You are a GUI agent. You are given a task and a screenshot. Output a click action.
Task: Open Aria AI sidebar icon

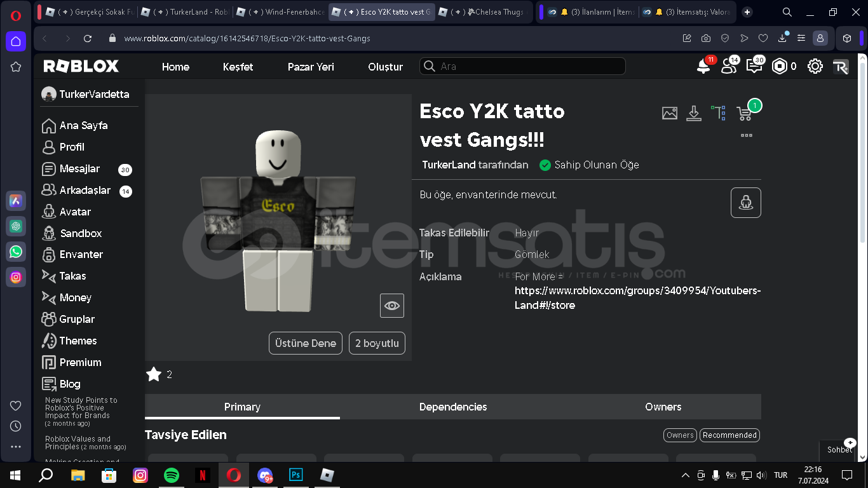point(16,201)
